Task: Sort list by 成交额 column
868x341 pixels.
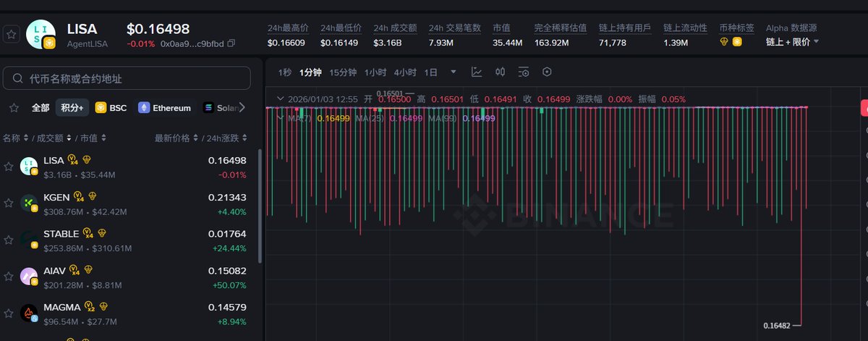Action: 53,138
